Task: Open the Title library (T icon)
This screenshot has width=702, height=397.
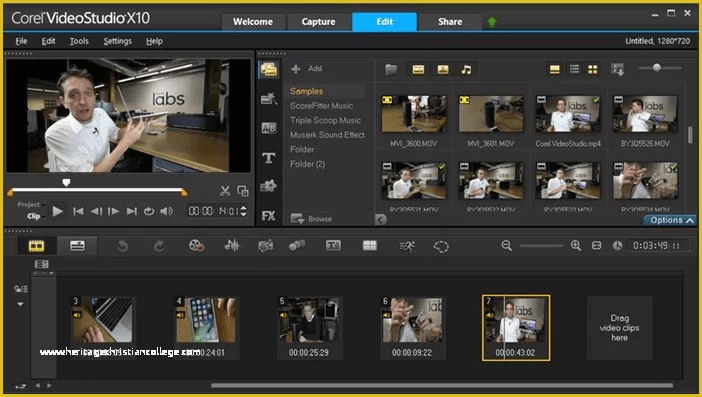Action: click(x=269, y=158)
